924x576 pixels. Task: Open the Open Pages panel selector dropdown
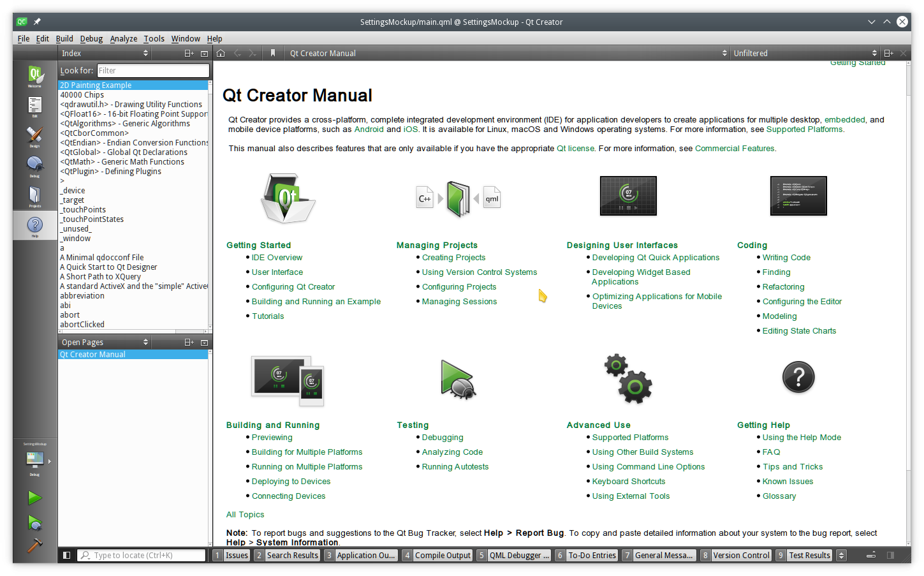[x=105, y=343]
